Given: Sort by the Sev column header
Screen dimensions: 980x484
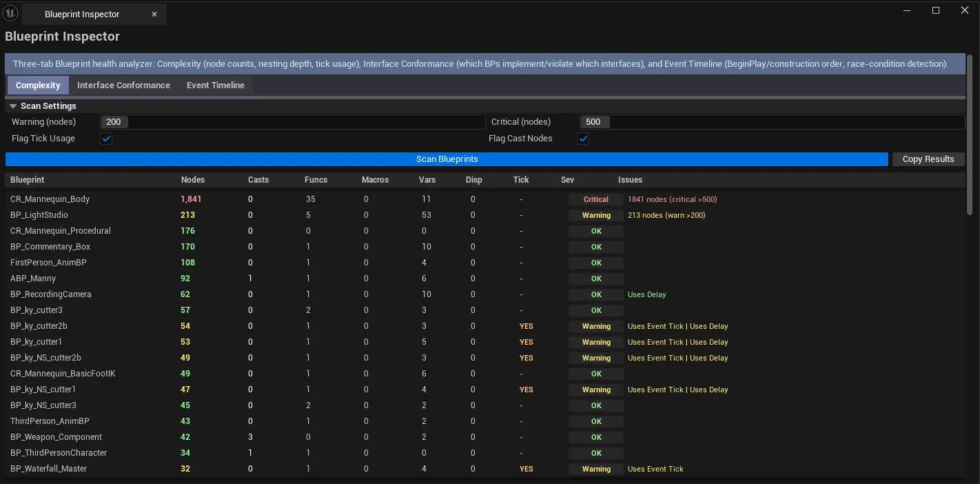Looking at the screenshot, I should click(x=567, y=180).
